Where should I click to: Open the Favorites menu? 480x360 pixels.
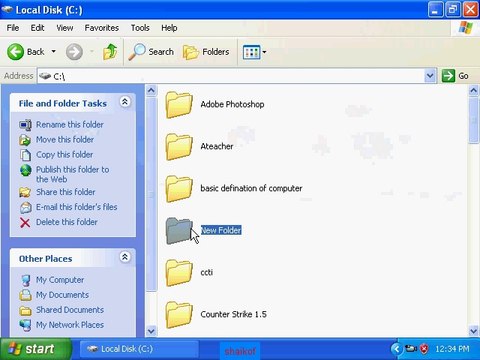click(x=102, y=28)
